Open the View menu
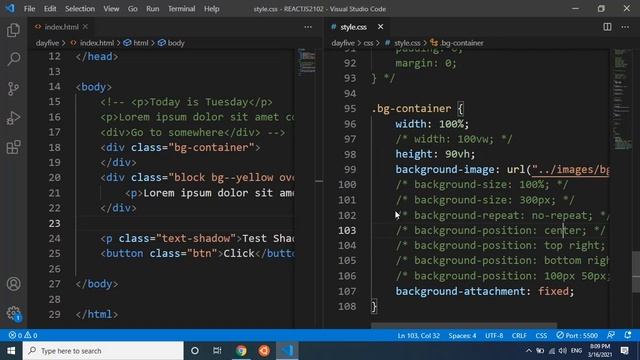 111,9
